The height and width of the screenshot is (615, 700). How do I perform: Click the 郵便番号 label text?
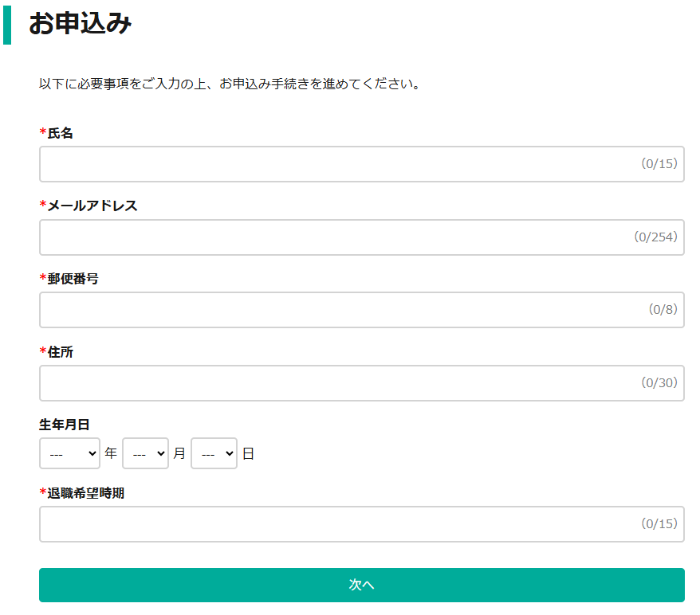pyautogui.click(x=73, y=279)
